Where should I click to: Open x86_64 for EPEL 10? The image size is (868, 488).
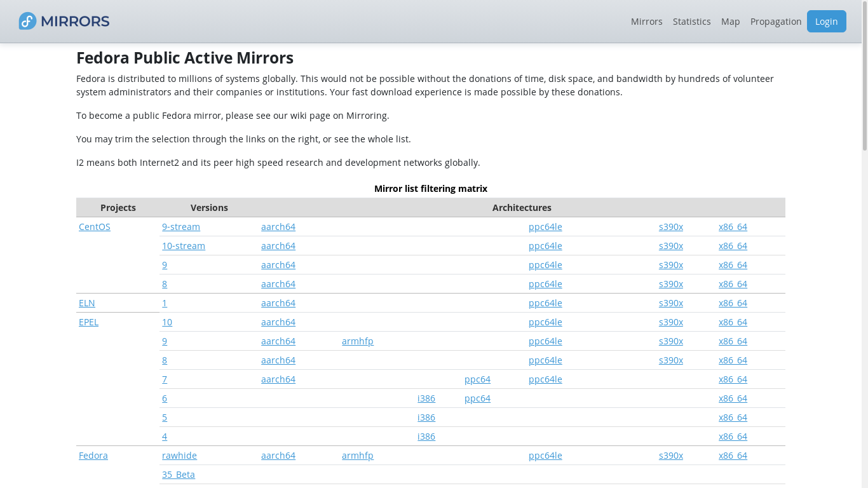[733, 322]
